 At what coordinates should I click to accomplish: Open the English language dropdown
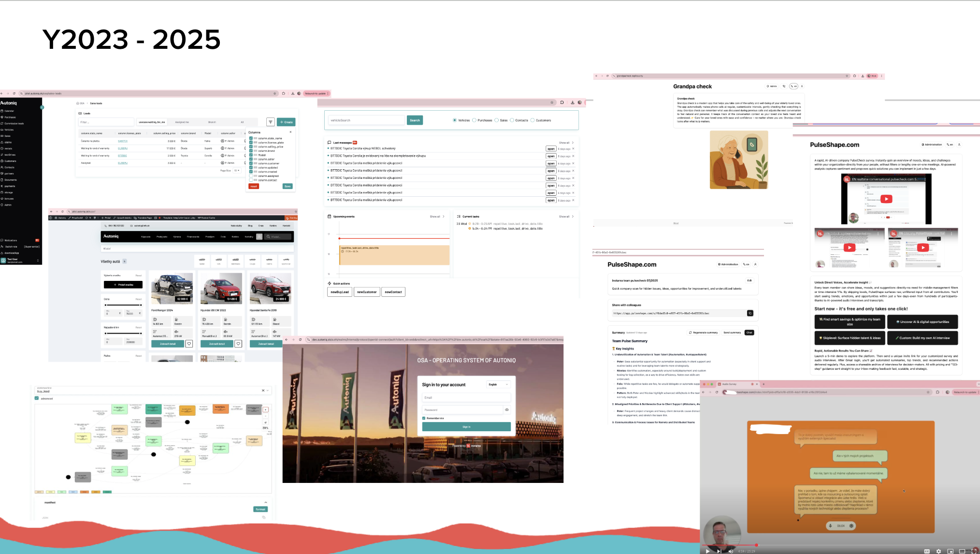click(x=498, y=385)
